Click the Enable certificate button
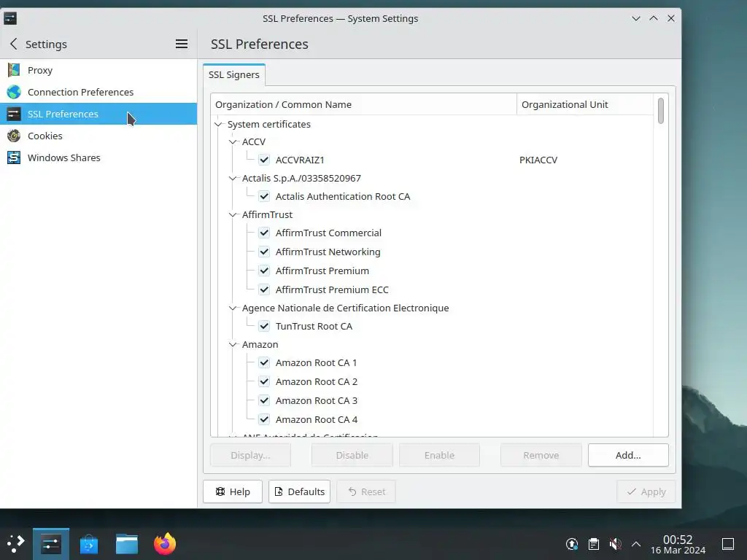Screen dimensions: 747x560 (x=439, y=455)
